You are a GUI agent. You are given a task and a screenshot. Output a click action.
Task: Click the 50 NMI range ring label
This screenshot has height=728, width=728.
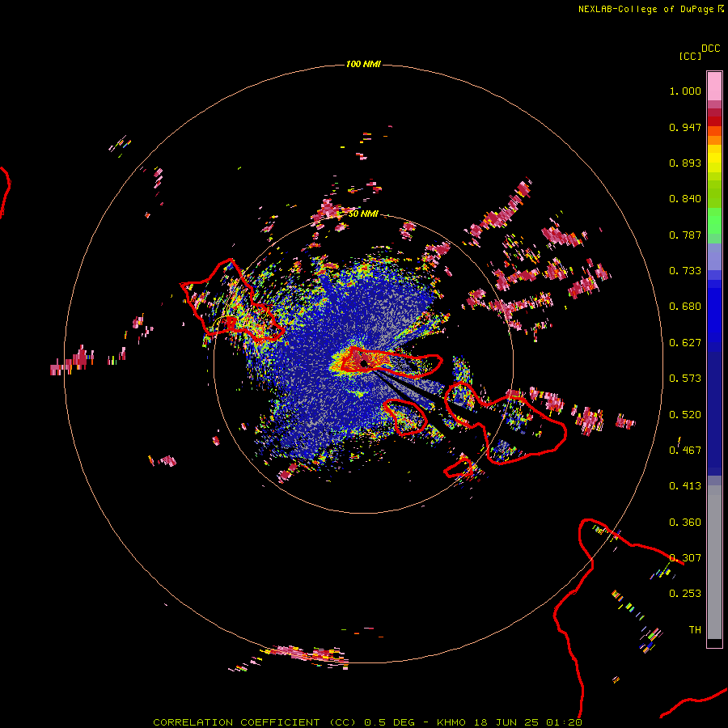[363, 214]
